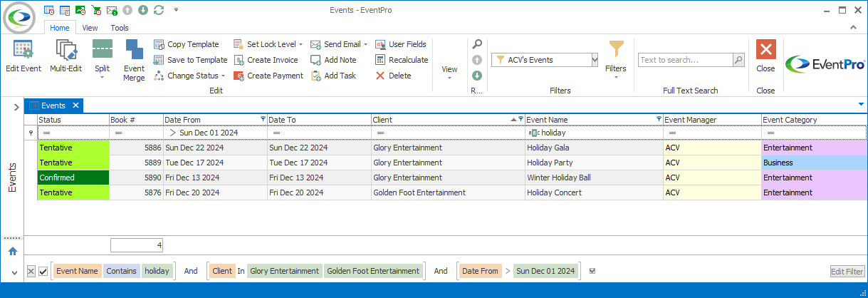Screen dimensions: 868x298
Task: Open the Tools ribbon tab
Action: point(120,28)
